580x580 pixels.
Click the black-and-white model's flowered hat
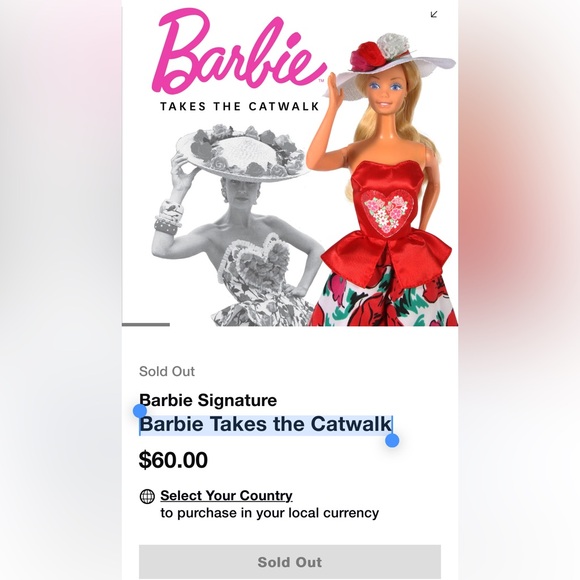(242, 154)
